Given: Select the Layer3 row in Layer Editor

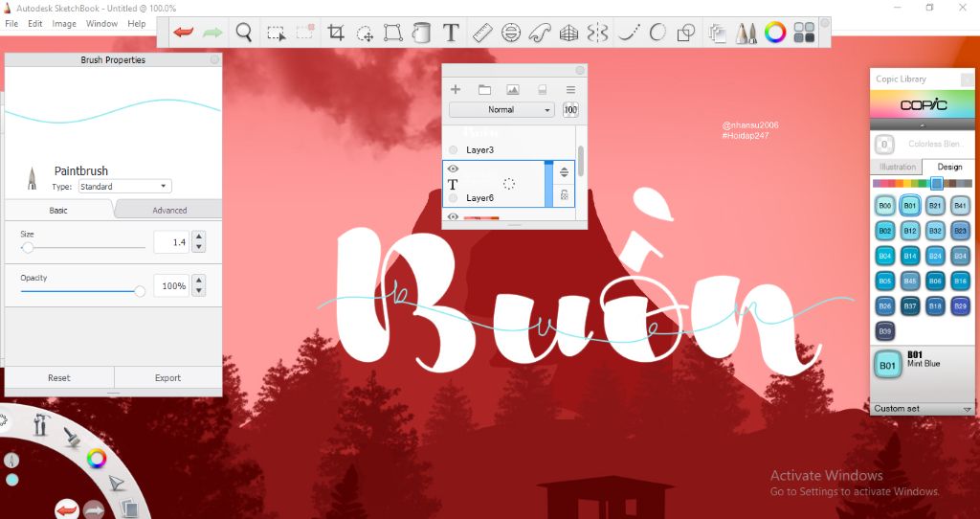Looking at the screenshot, I should (x=507, y=150).
